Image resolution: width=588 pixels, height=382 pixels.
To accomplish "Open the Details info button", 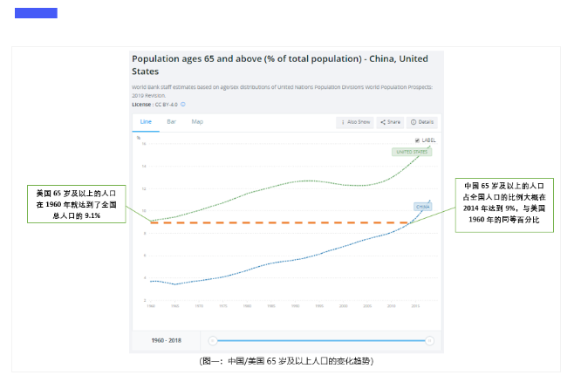I will click(x=420, y=122).
